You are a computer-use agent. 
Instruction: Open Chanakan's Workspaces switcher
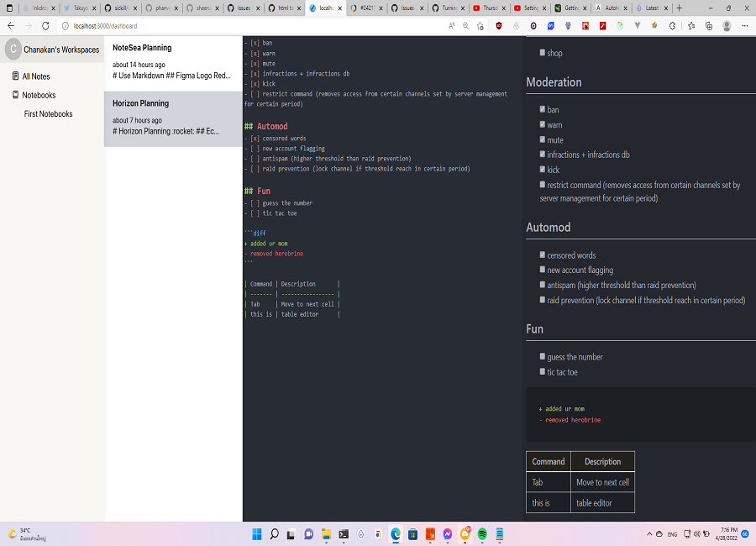pos(60,50)
